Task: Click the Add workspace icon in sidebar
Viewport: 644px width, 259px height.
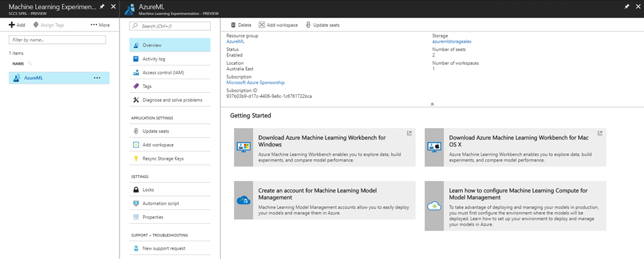Action: (x=136, y=145)
